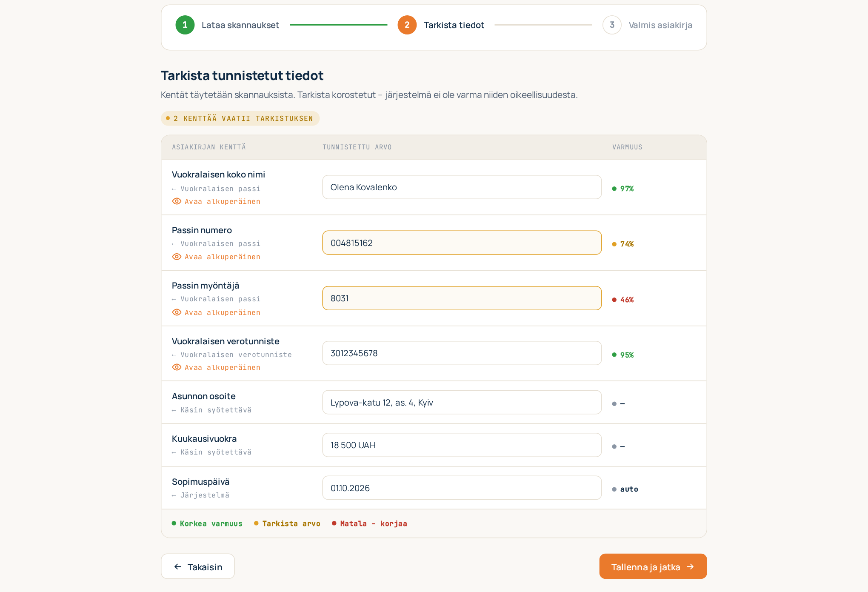This screenshot has width=868, height=592.
Task: Click the 97% confidence indicator
Action: 623,189
